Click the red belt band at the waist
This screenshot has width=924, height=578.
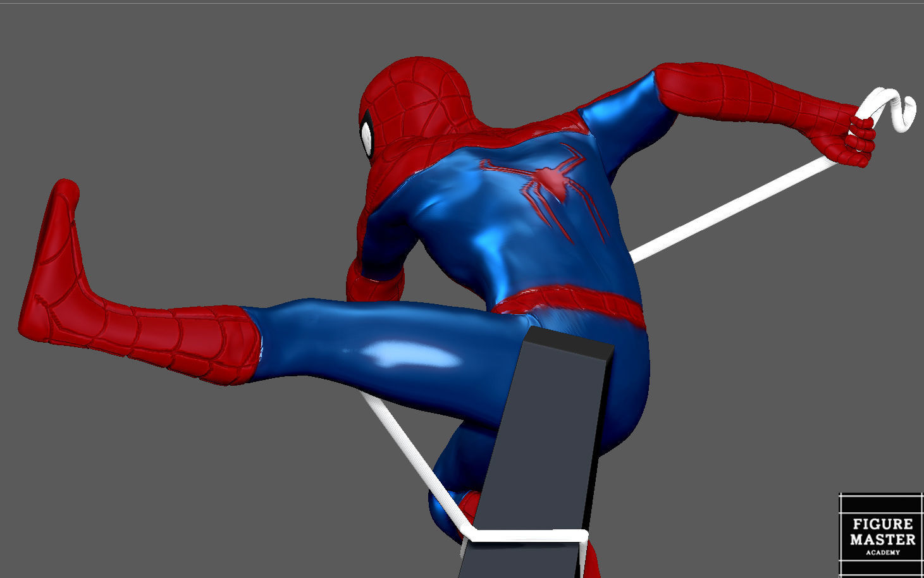[569, 307]
